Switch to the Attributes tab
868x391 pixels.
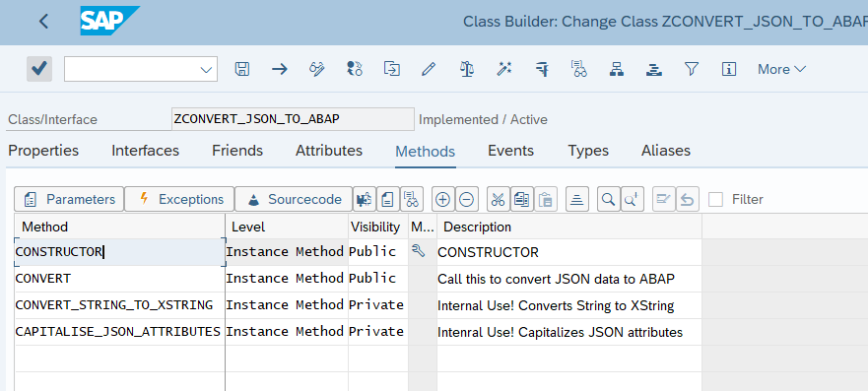click(x=329, y=151)
